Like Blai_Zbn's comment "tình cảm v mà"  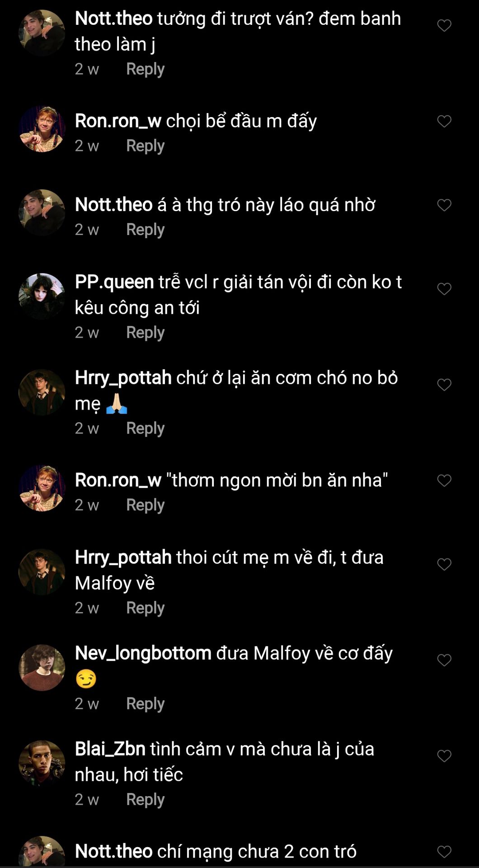coord(444,756)
